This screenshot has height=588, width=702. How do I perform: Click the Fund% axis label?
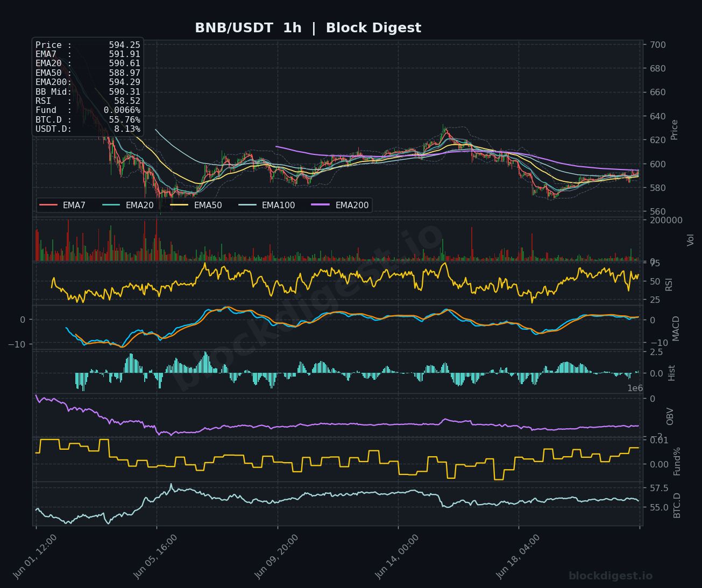[677, 461]
